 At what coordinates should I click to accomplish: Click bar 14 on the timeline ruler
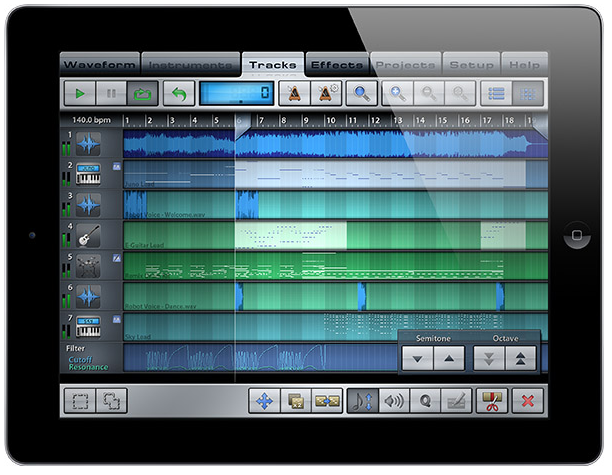(x=420, y=120)
